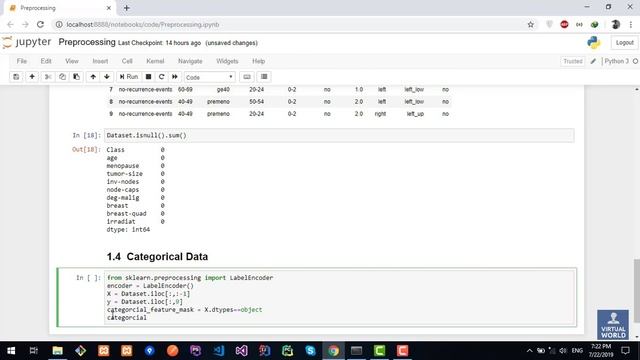The height and width of the screenshot is (360, 640).
Task: Insert a cell below with the plus icon
Action: pyautogui.click(x=32, y=77)
